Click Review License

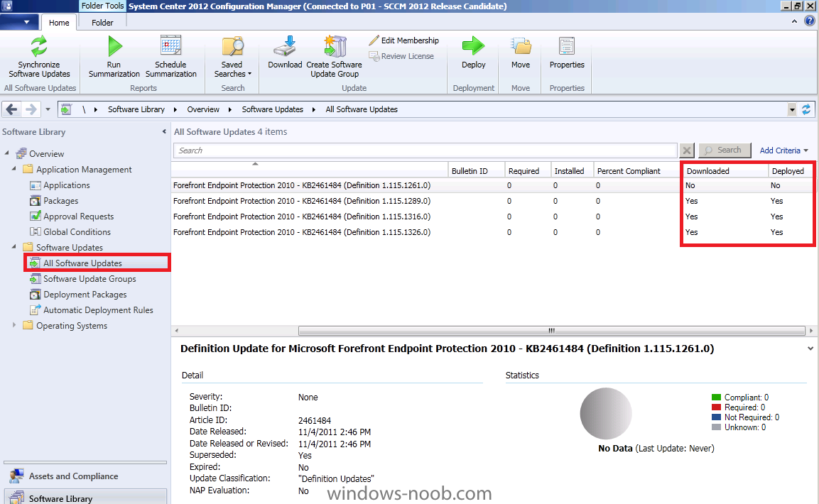pyautogui.click(x=401, y=56)
